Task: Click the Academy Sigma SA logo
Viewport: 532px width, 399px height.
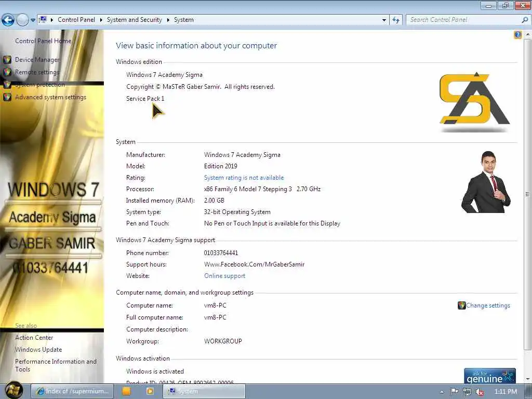Action: point(474,101)
